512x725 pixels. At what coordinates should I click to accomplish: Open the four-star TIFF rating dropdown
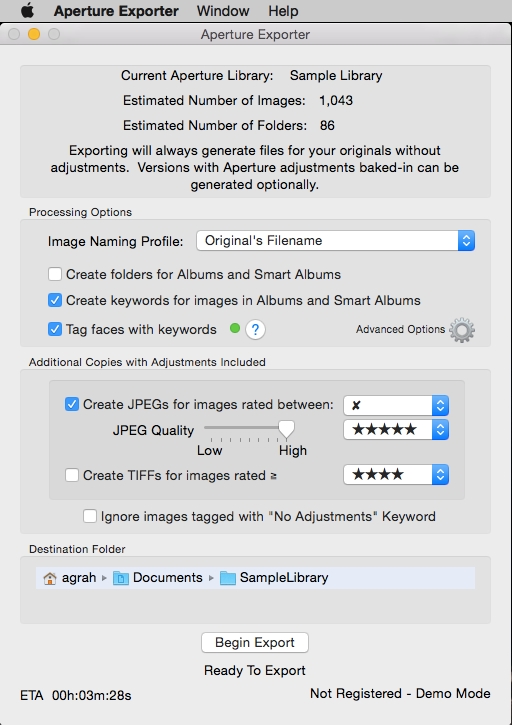(x=396, y=474)
